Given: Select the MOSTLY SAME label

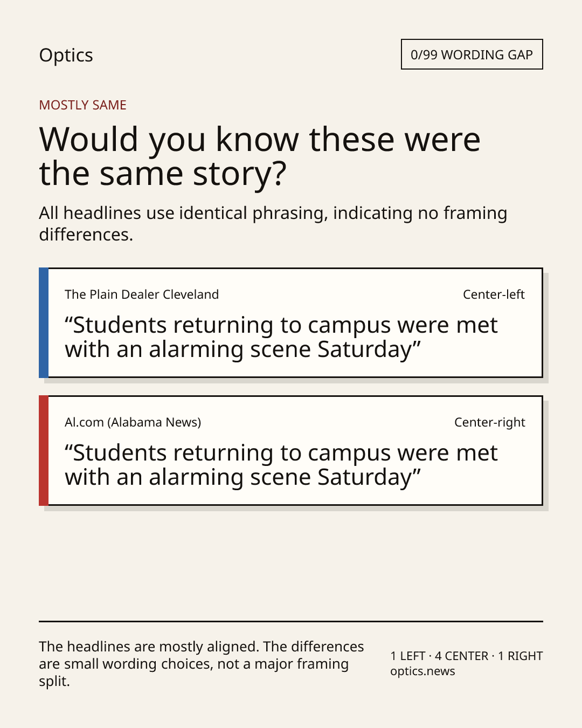Looking at the screenshot, I should point(82,105).
